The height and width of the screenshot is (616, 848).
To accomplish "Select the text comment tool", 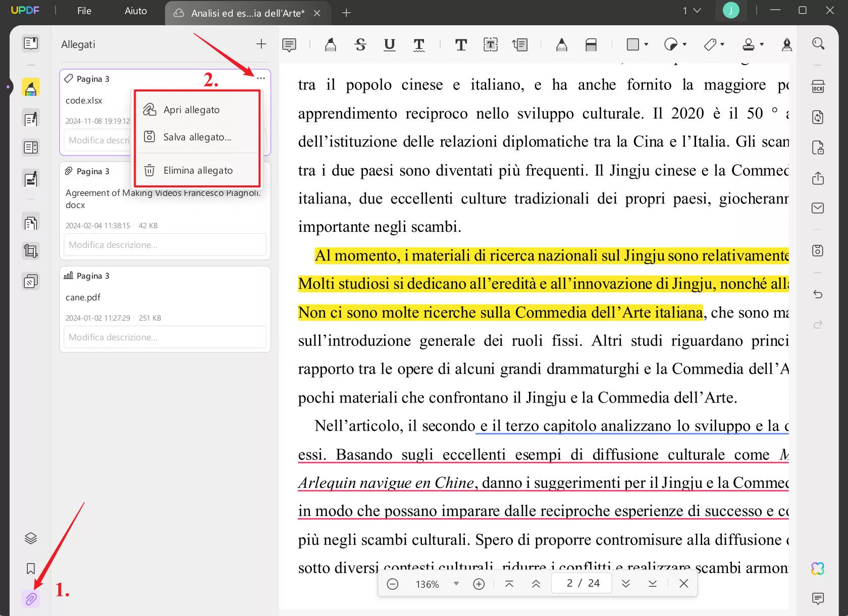I will click(461, 45).
